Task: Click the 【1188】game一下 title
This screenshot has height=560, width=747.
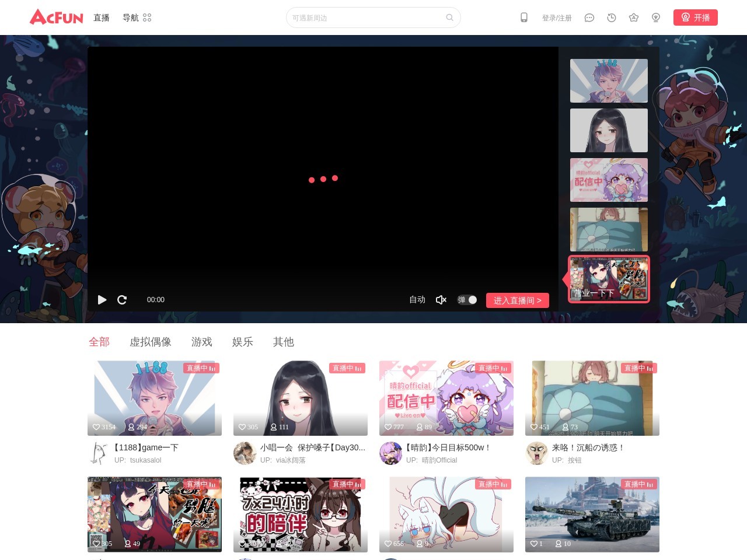Action: [x=146, y=447]
